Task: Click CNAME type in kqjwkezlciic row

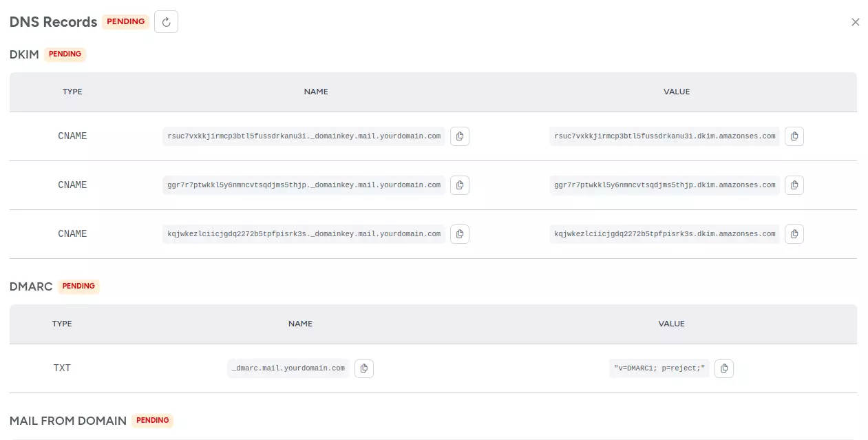Action: point(72,234)
